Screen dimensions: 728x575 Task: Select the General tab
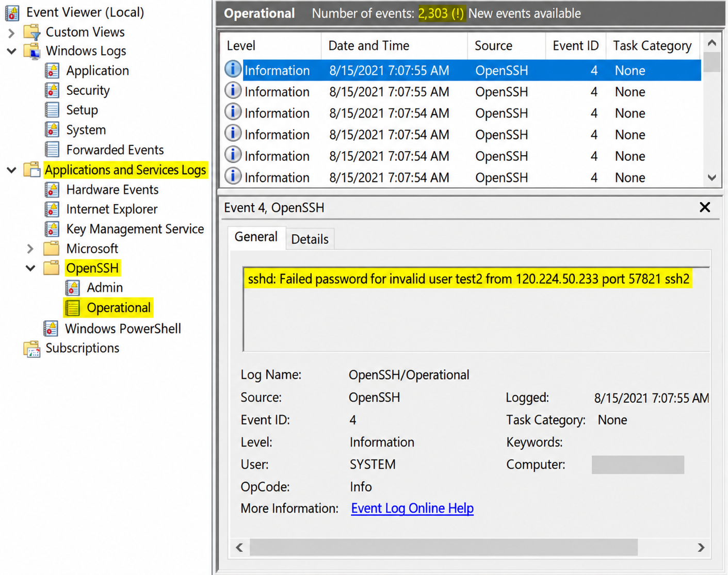[x=256, y=237]
